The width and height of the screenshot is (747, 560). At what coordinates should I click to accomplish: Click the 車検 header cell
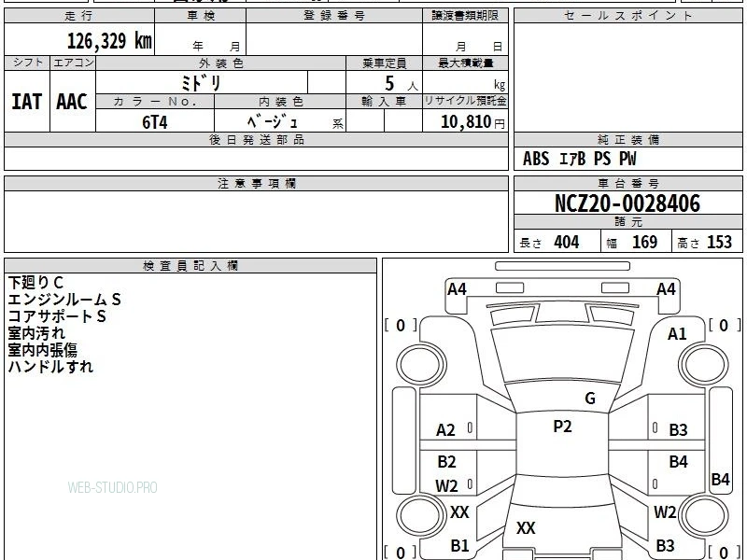(x=201, y=16)
